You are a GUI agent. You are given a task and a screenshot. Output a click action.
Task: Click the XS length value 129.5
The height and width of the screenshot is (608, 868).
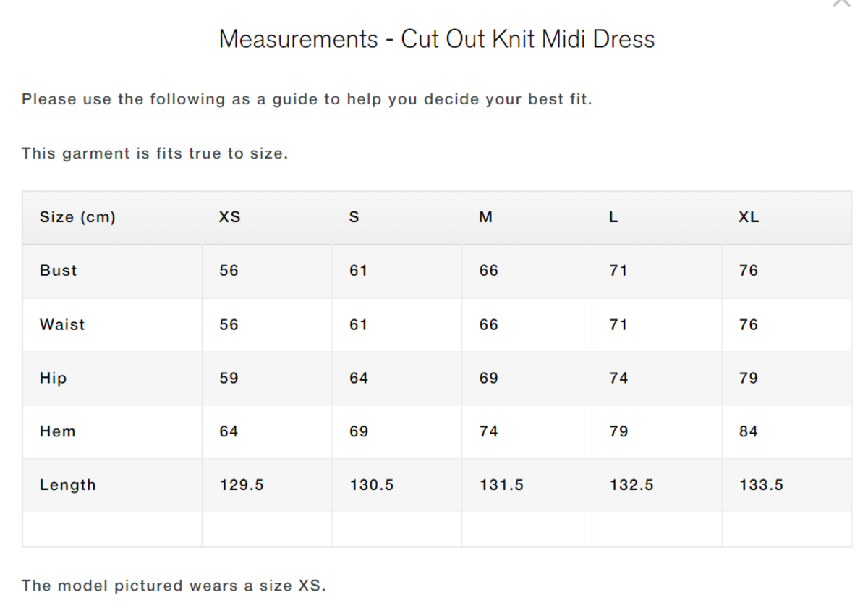tap(242, 485)
